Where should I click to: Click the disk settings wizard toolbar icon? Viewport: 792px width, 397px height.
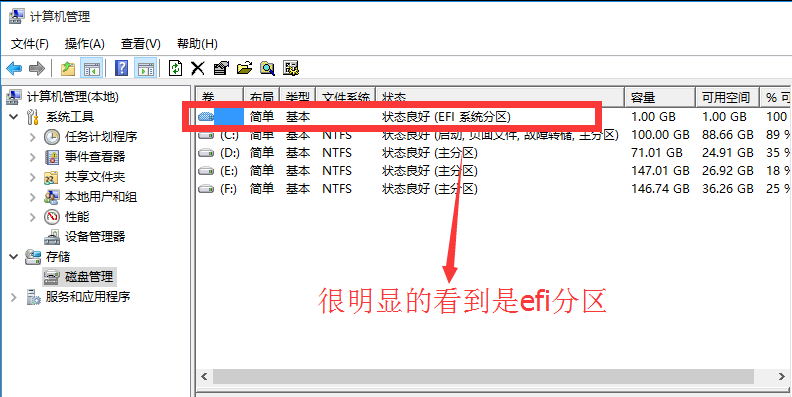coord(291,68)
